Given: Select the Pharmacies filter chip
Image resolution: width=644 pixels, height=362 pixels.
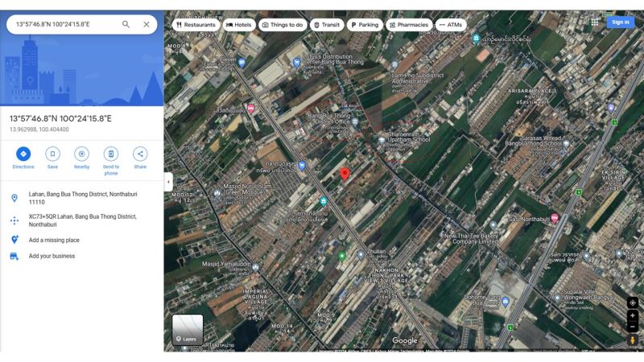Looking at the screenshot, I should pyautogui.click(x=409, y=25).
